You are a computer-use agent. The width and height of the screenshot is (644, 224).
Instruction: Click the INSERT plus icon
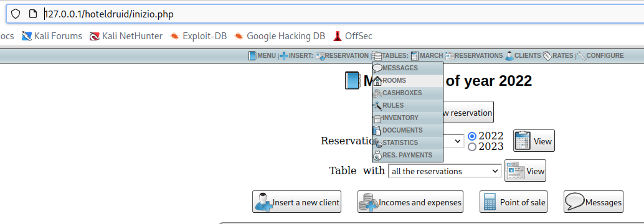click(284, 56)
